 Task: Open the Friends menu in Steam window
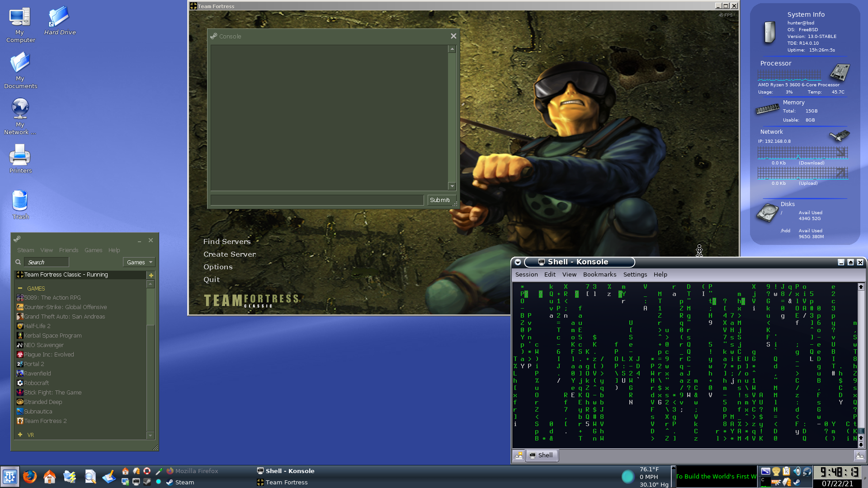(69, 250)
